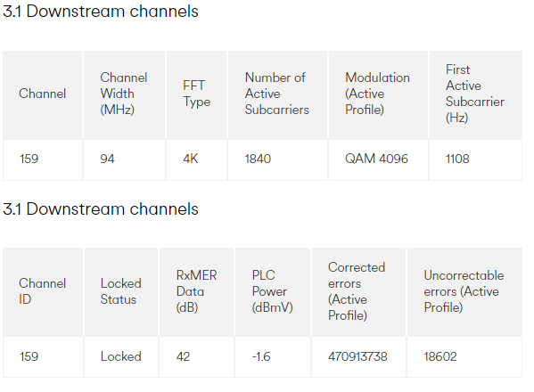Click the 1108 first subcarrier value

click(x=457, y=159)
